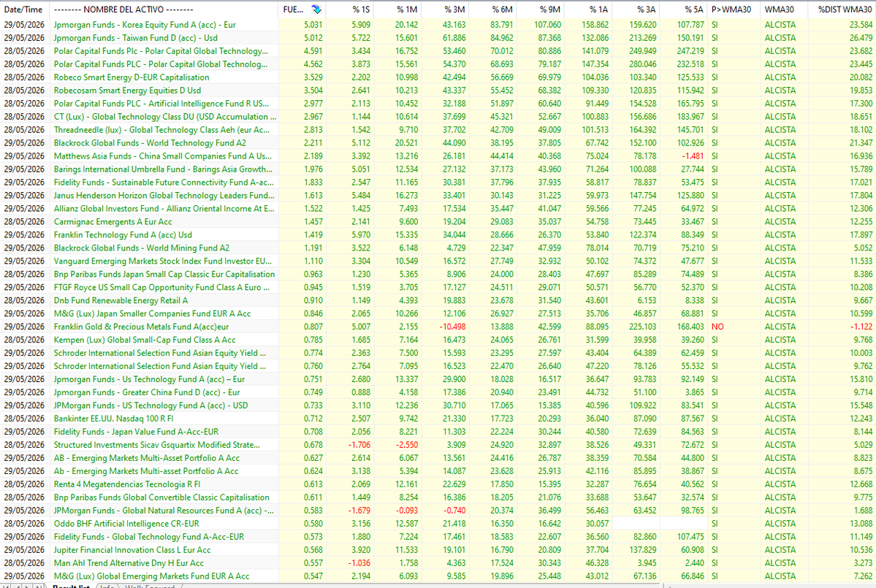Select Man Ahl Trend Alternative Dny H Eur Acc
876x588 pixels.
tap(438, 563)
